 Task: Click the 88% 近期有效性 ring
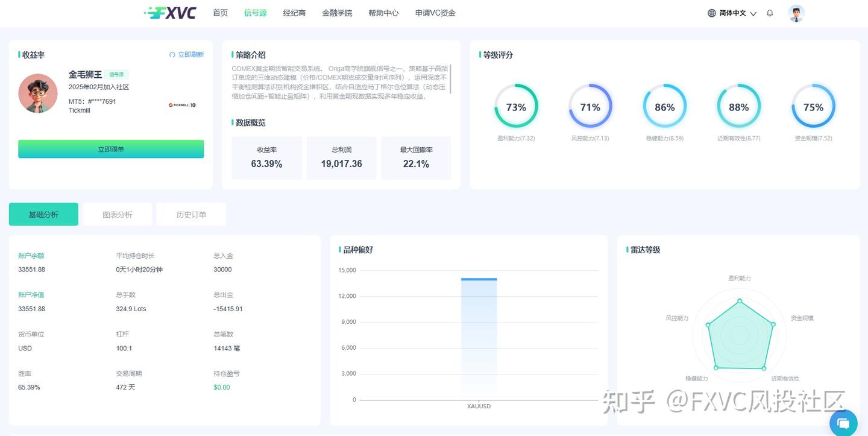(x=739, y=107)
